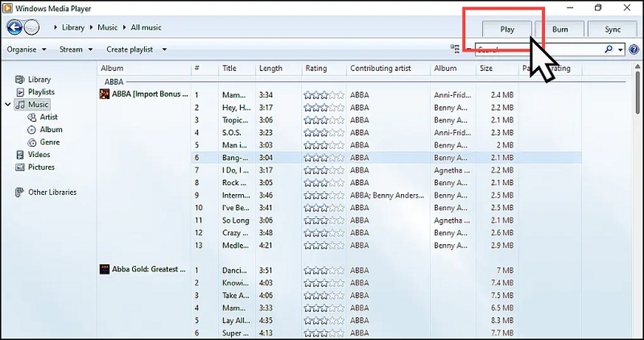Viewport: 644px width, 340px height.
Task: Open the Create playlist dropdown arrow
Action: (x=165, y=49)
